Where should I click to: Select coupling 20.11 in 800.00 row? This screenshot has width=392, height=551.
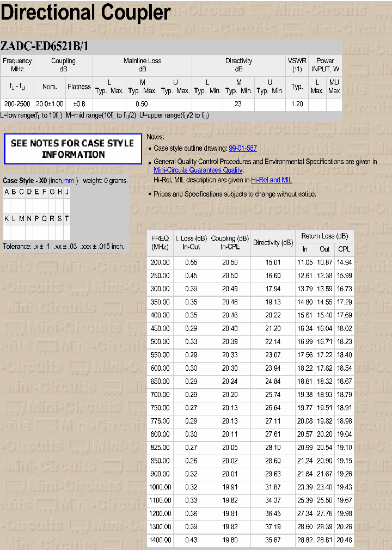point(230,434)
